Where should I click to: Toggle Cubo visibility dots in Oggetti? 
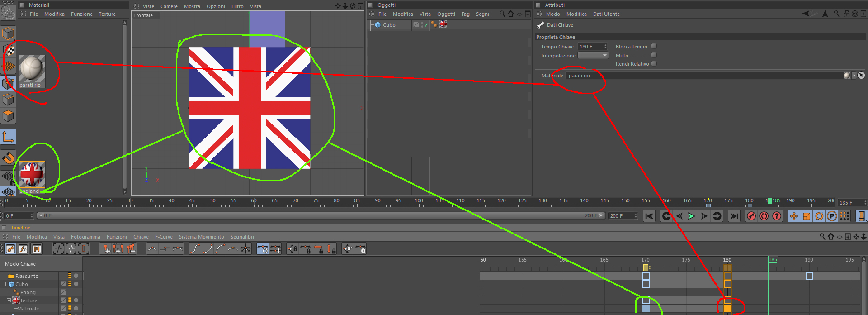(423, 25)
